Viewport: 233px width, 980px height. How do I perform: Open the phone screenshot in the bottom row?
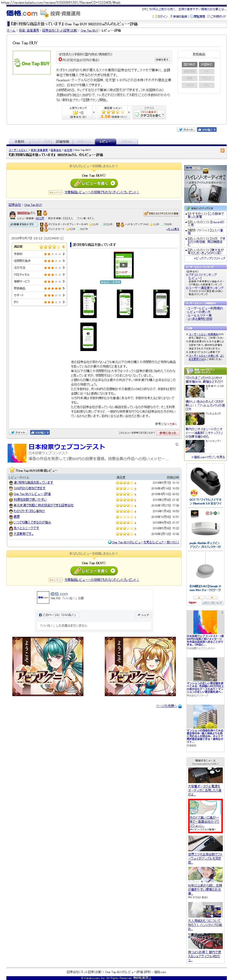pos(89,337)
